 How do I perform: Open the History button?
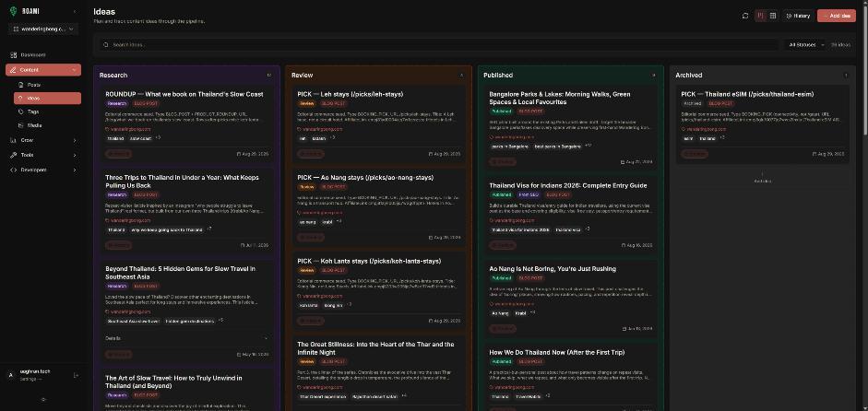click(798, 16)
